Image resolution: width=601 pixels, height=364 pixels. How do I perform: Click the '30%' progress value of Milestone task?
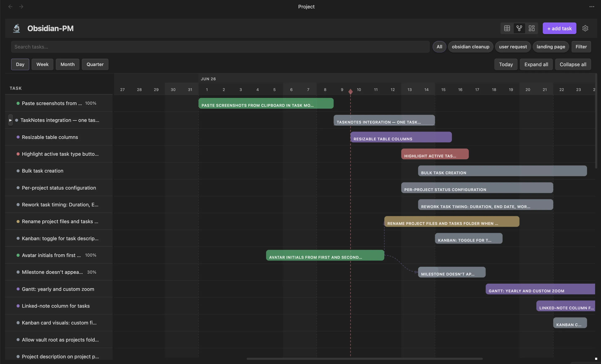(x=92, y=272)
